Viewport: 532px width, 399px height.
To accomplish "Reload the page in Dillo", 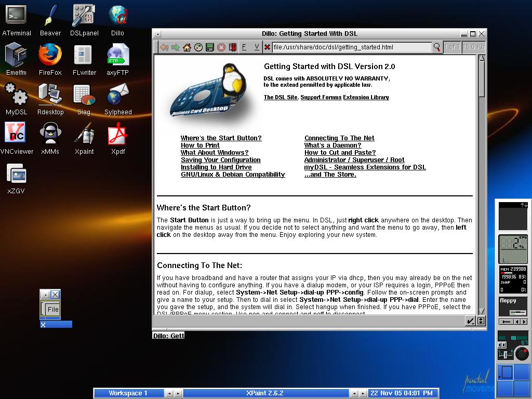I will tap(198, 47).
